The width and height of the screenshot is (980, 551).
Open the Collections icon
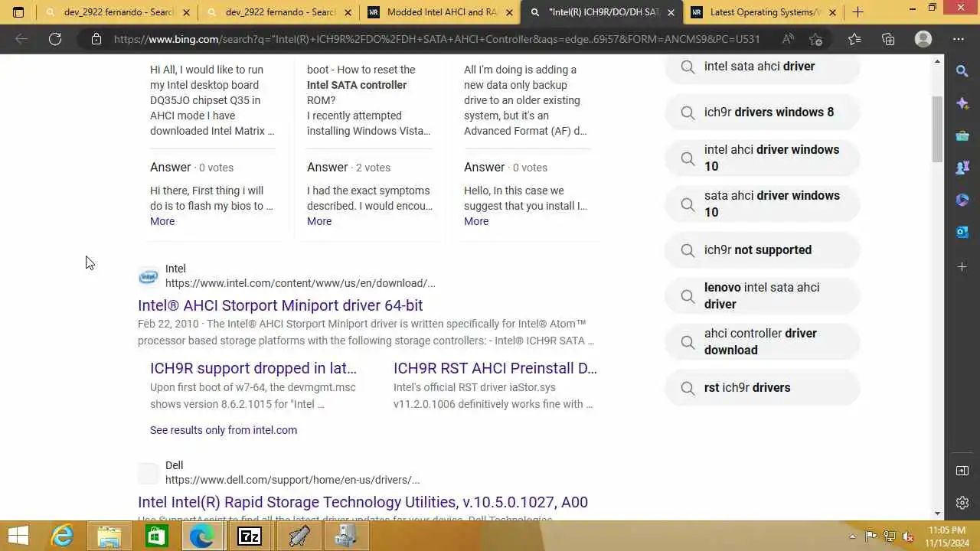click(888, 39)
